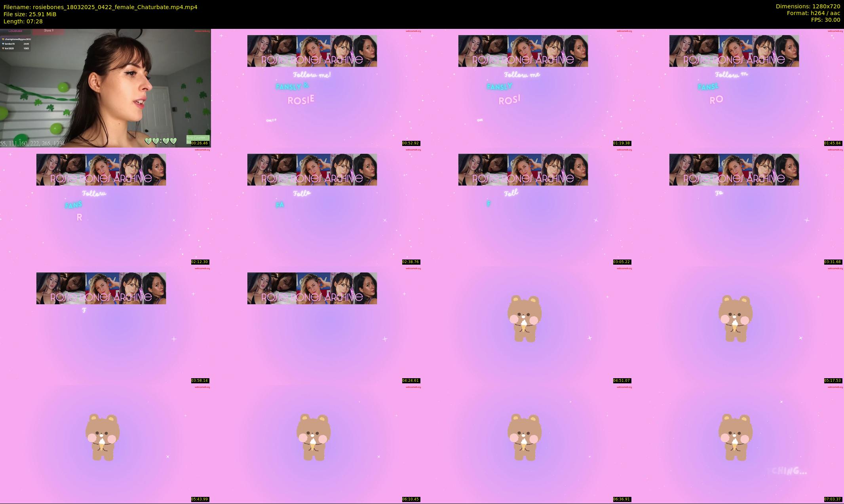Open the bear thumbnail stamped 05:17.53
This screenshot has width=844, height=504.
click(738, 325)
